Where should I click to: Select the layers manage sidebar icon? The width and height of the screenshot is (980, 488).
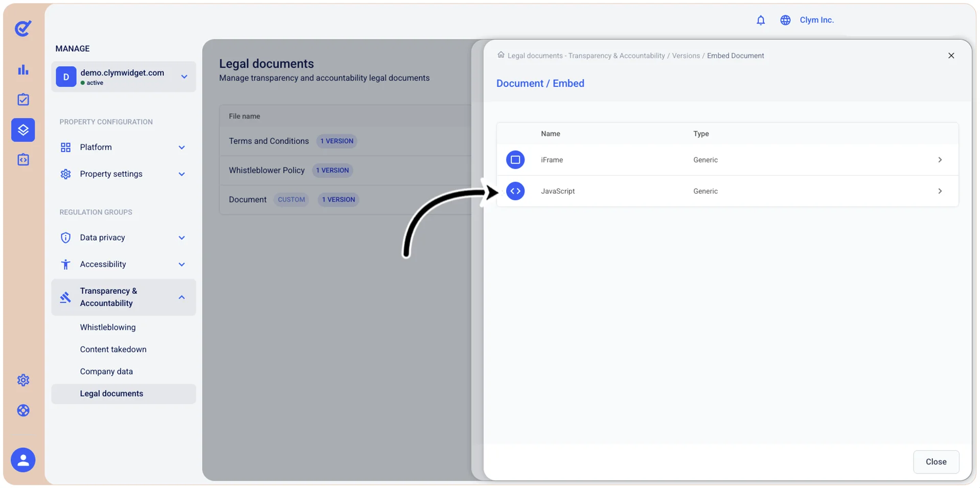23,130
